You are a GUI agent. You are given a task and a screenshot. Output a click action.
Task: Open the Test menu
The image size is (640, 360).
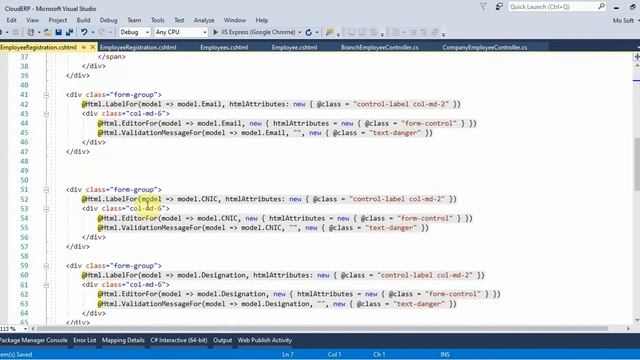click(179, 20)
